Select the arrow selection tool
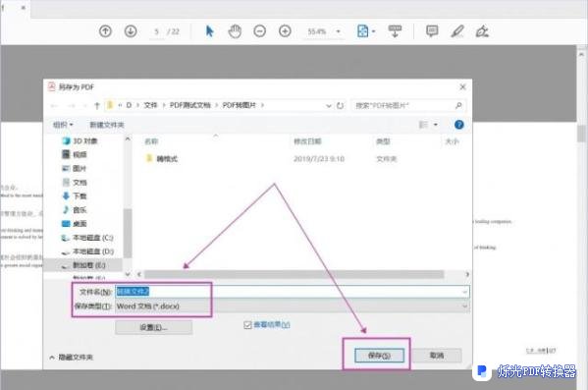The height and width of the screenshot is (390, 588). tap(210, 31)
